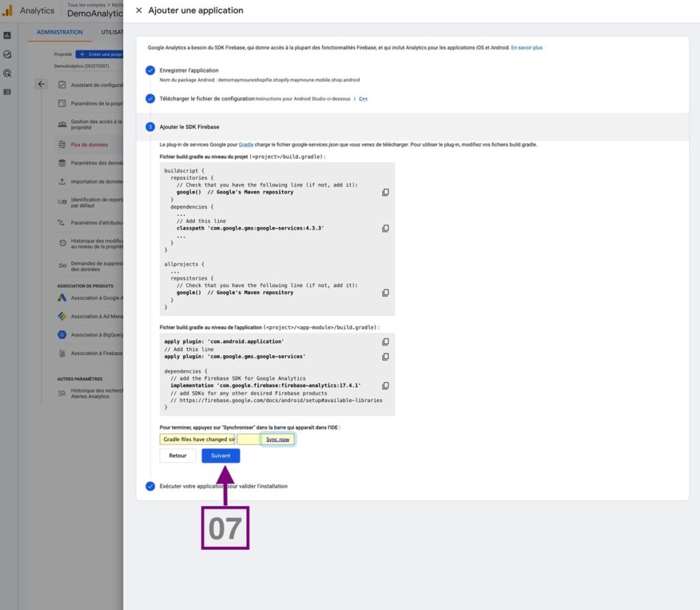The image size is (700, 610).
Task: Open Paramètres de la propriété
Action: coord(91,103)
